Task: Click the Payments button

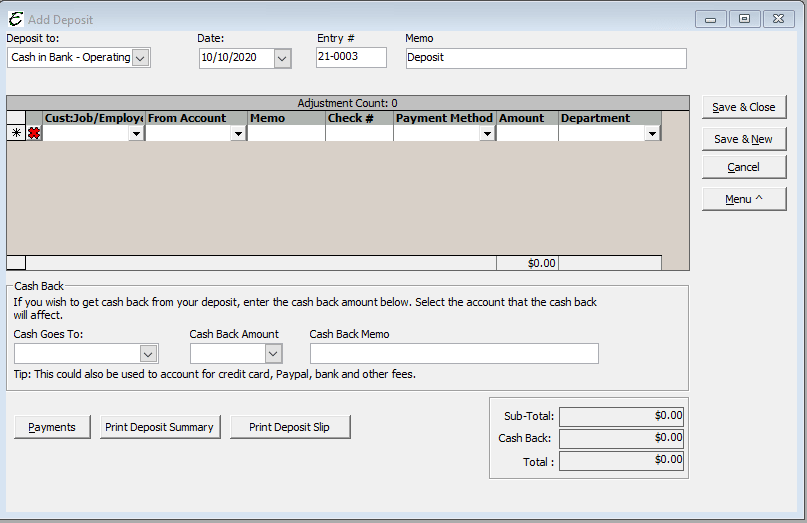Action: tap(52, 427)
